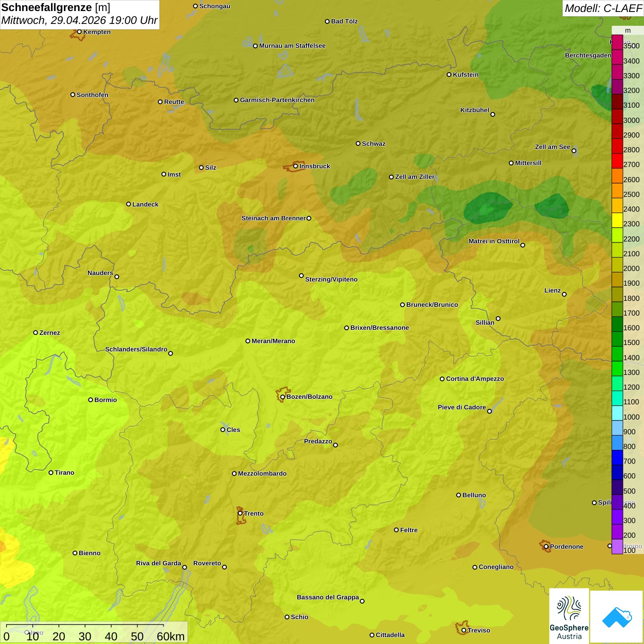Click the Garmisch-Partenkirchen marker dot
This screenshot has height=644, width=644.
[236, 100]
